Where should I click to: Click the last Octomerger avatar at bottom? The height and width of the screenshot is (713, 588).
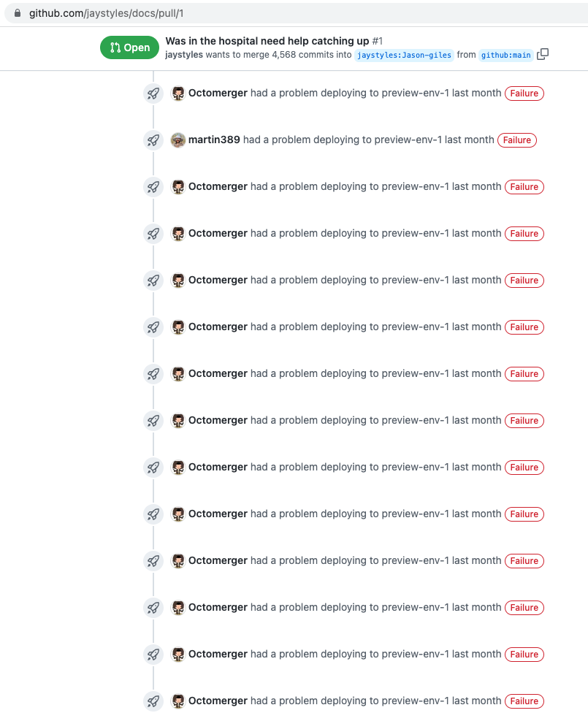[x=177, y=701]
